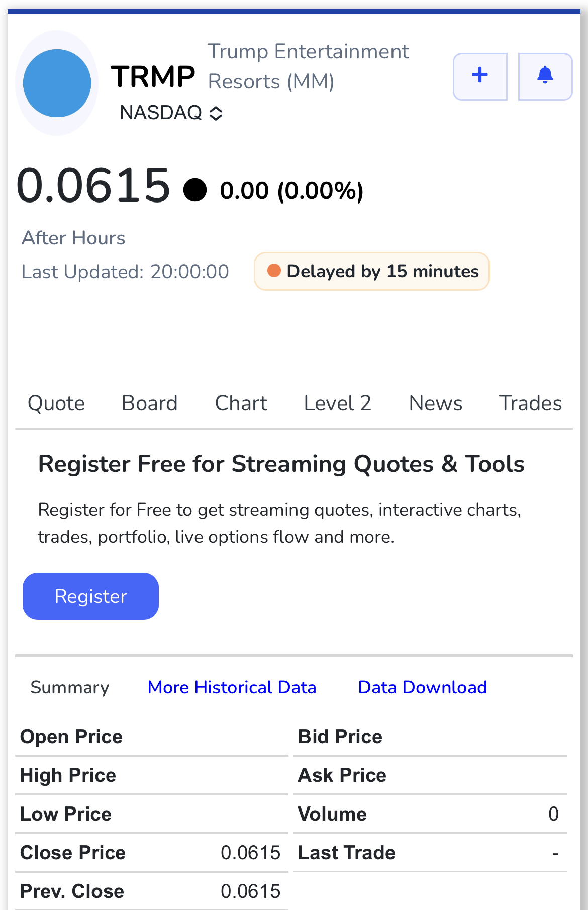Select the Level 2 tab
The image size is (588, 910).
pos(338,403)
